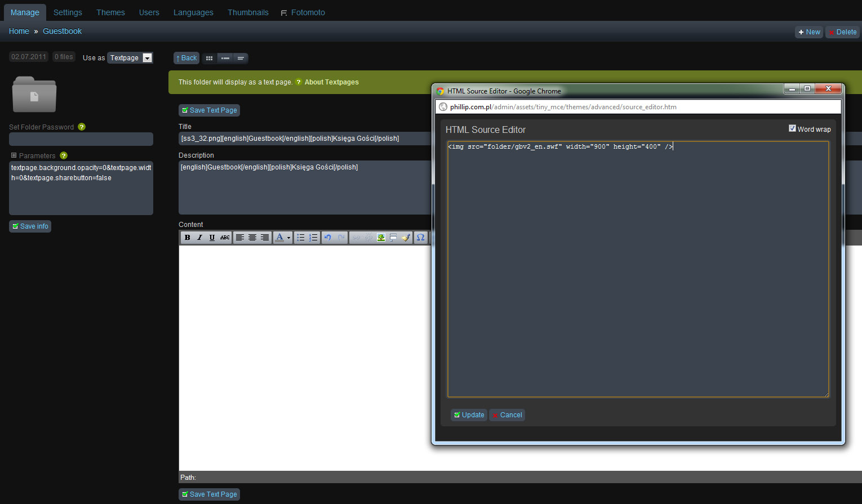Cancel the HTML Source Editor
Image resolution: width=862 pixels, height=504 pixels.
507,415
